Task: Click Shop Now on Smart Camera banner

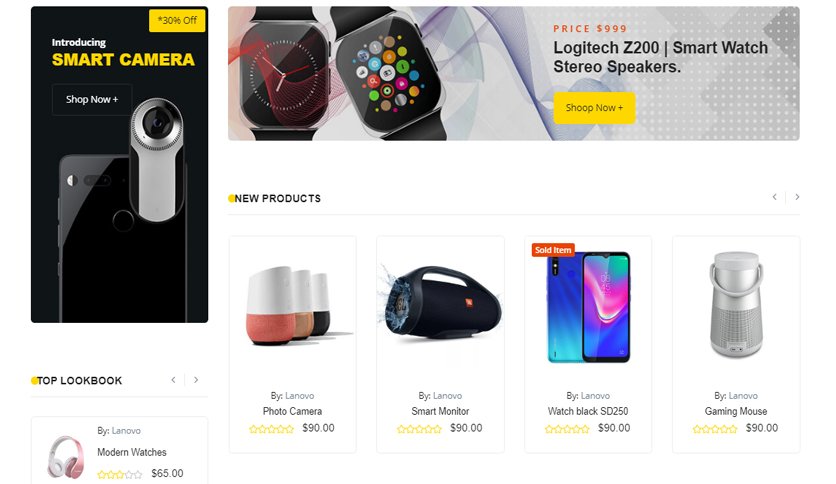Action: [92, 99]
